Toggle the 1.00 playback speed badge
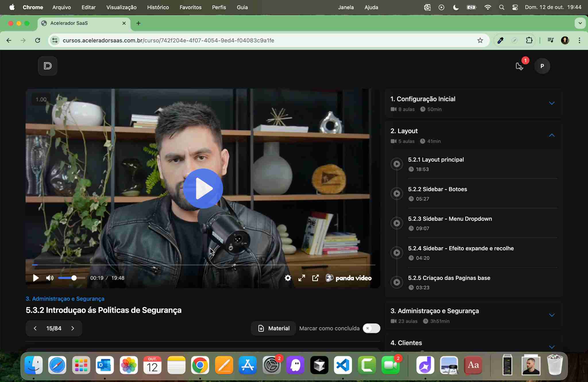The width and height of the screenshot is (588, 382). click(41, 99)
